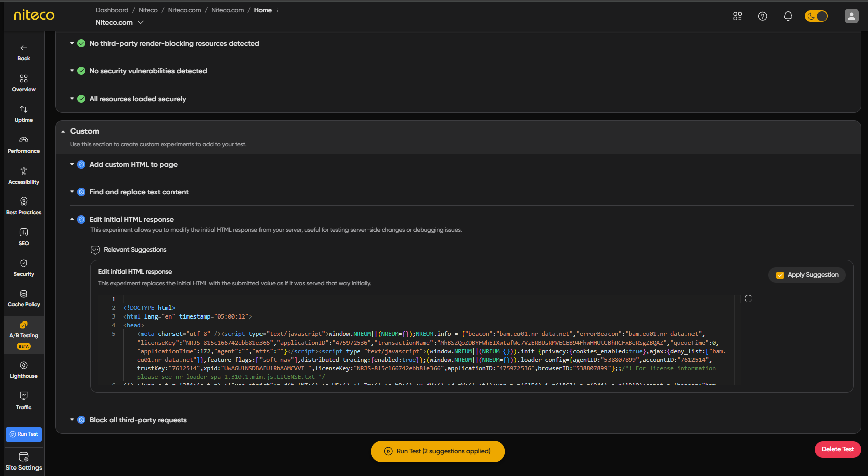Open Overview in the sidebar

click(24, 84)
